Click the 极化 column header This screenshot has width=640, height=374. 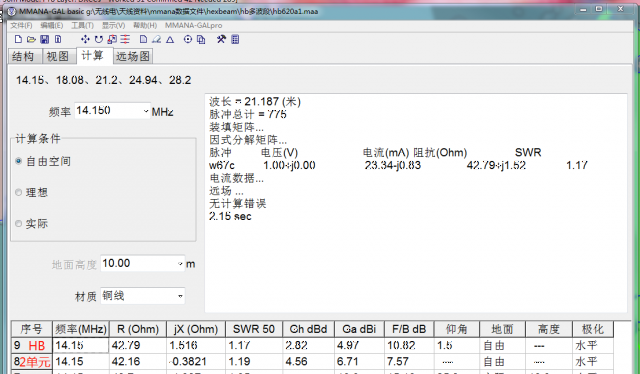click(x=592, y=329)
